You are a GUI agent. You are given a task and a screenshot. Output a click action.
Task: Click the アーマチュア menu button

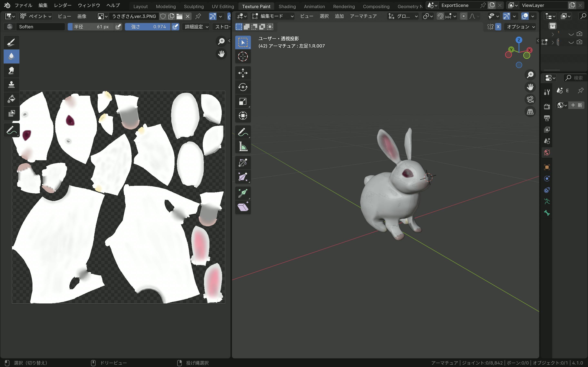[x=363, y=16]
